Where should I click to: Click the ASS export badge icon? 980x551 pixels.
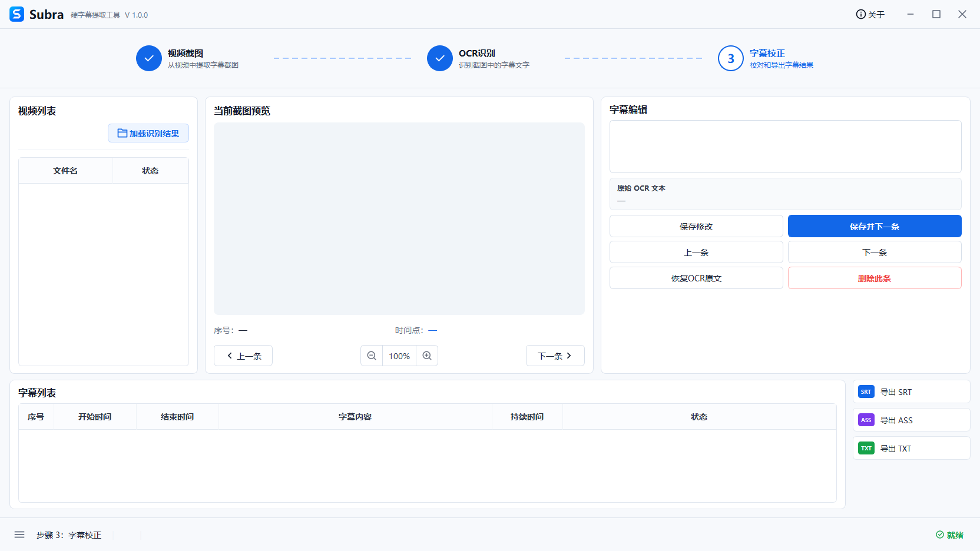(866, 420)
